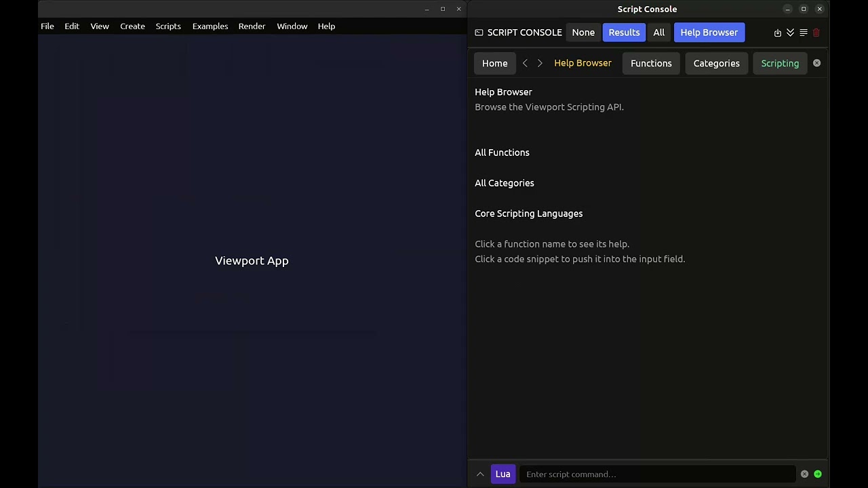Click the Categories button
Image resolution: width=868 pixels, height=488 pixels.
click(x=716, y=63)
